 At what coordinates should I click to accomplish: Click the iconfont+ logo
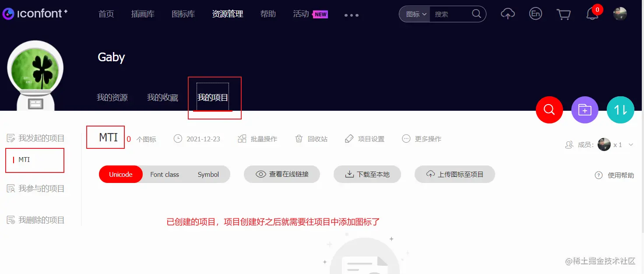coord(35,14)
